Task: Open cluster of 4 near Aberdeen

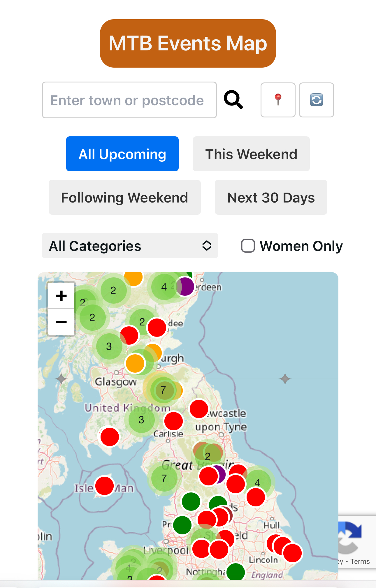Action: (164, 287)
